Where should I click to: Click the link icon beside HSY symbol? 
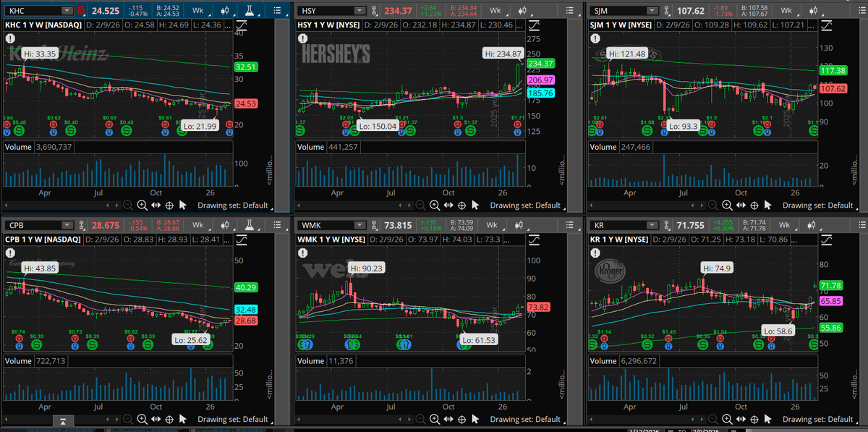374,11
